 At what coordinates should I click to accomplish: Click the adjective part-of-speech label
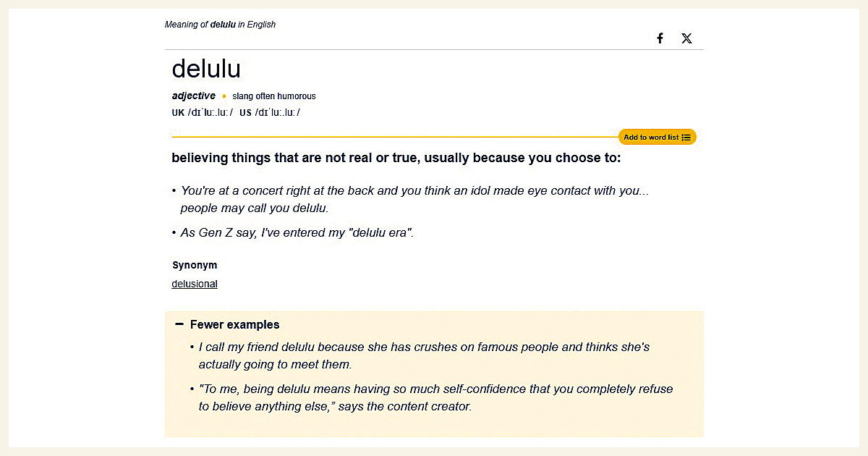(194, 96)
